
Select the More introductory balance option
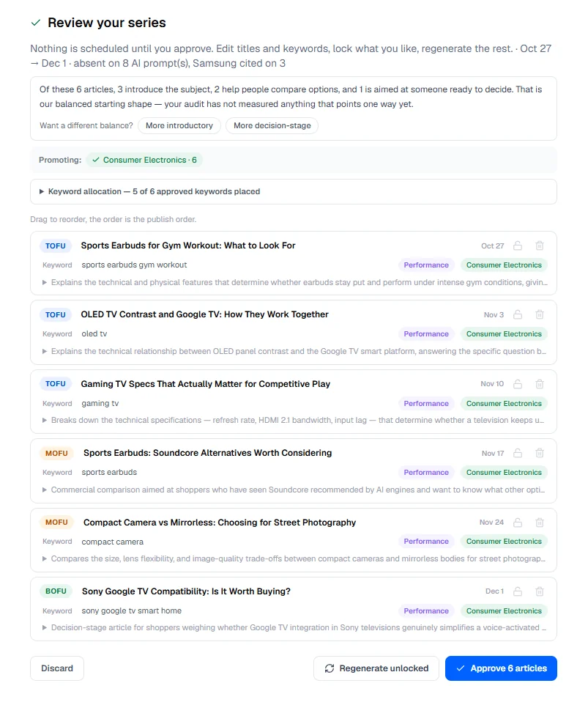point(179,125)
